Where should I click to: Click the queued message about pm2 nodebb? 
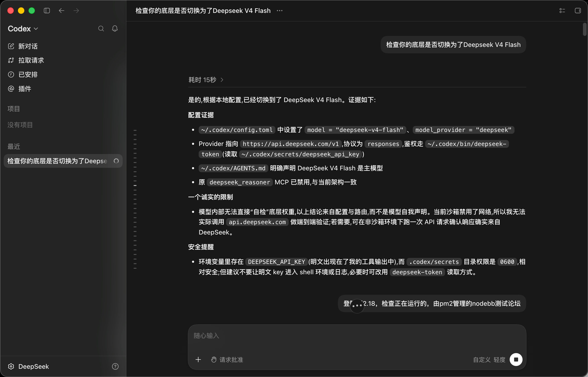(432, 303)
